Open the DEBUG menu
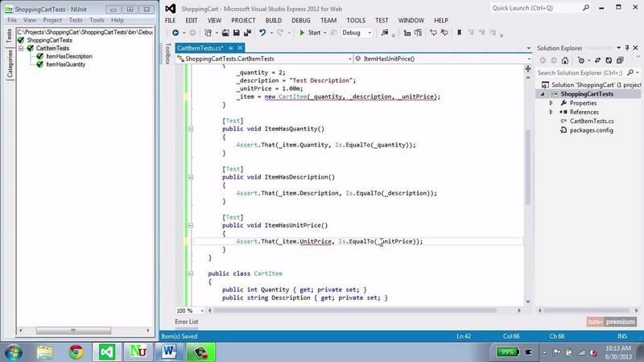The image size is (644, 362). coord(301,20)
